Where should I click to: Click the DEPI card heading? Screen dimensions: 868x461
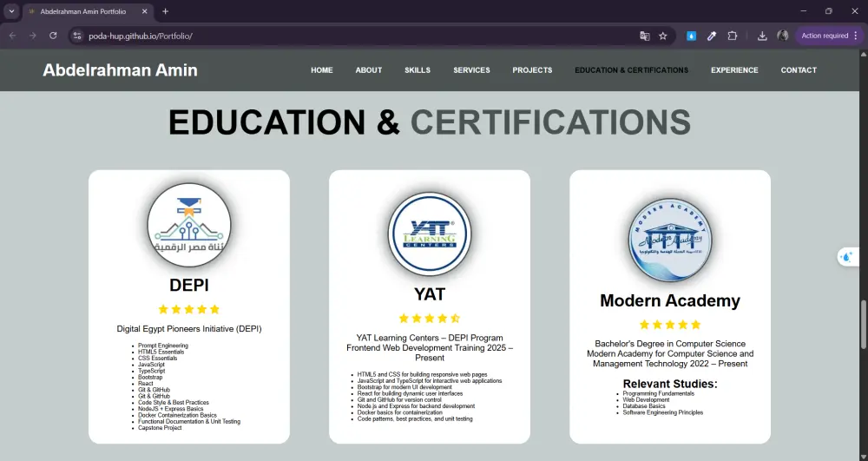pos(188,285)
